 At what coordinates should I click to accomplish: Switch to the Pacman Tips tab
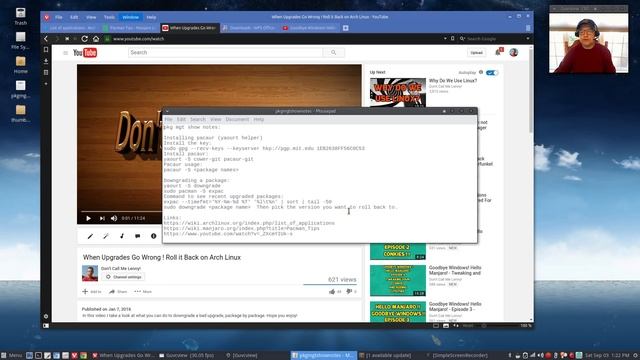(130, 28)
